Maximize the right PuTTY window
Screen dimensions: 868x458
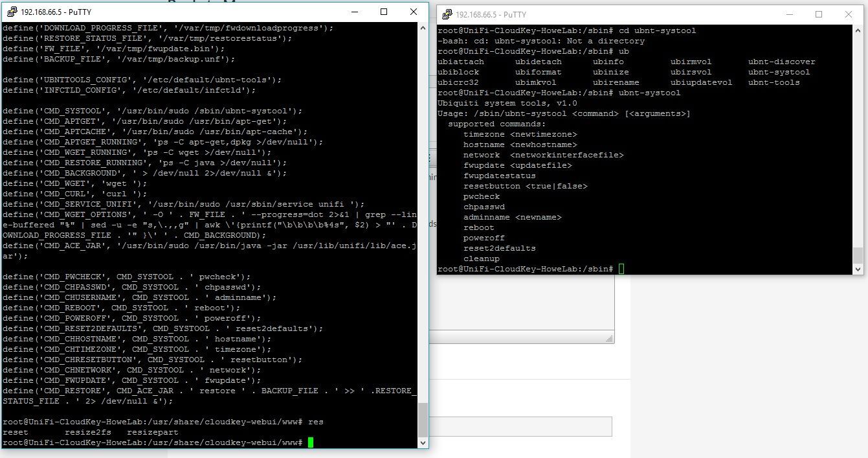819,14
